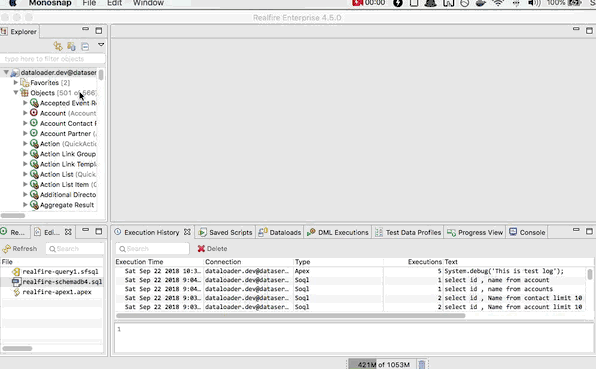Collapse dataloader.dev connection node
Screen dimensions: 596x369
pos(6,72)
